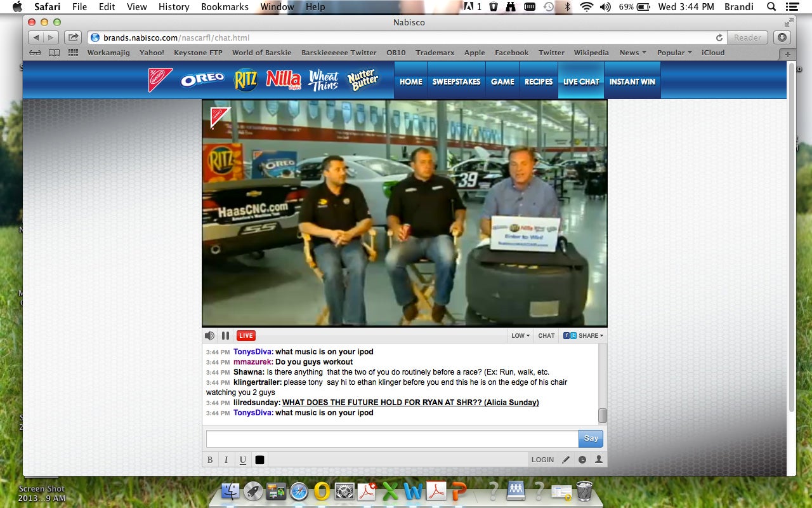Open the SWEEPSTAKES site tab
The image size is (812, 508).
point(456,81)
